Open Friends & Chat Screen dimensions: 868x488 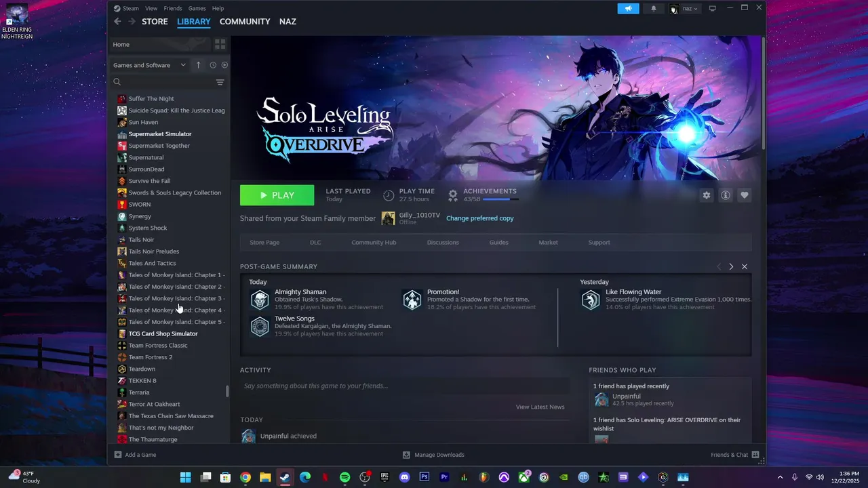pyautogui.click(x=734, y=455)
